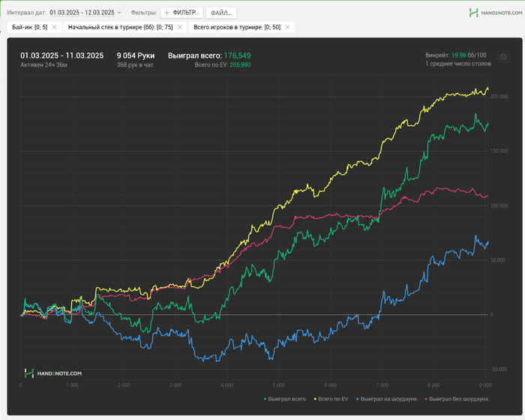This screenshot has height=420, width=525.
Task: Click the 01.03.2025 - 11.03.2025 graph title
Action: click(62, 55)
